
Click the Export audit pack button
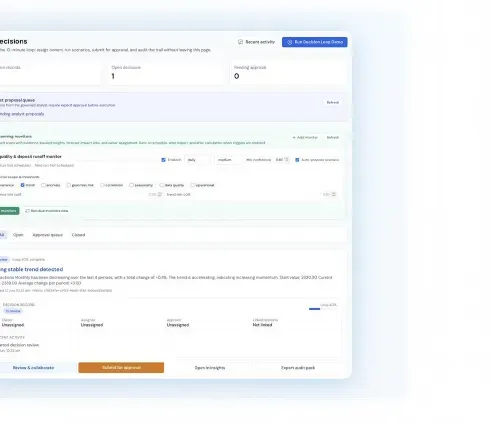click(x=298, y=368)
